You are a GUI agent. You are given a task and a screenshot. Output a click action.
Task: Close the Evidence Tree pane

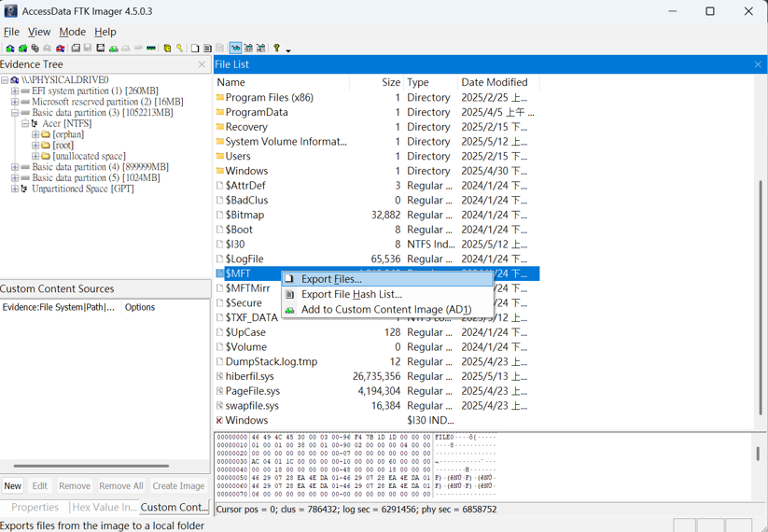pos(202,64)
